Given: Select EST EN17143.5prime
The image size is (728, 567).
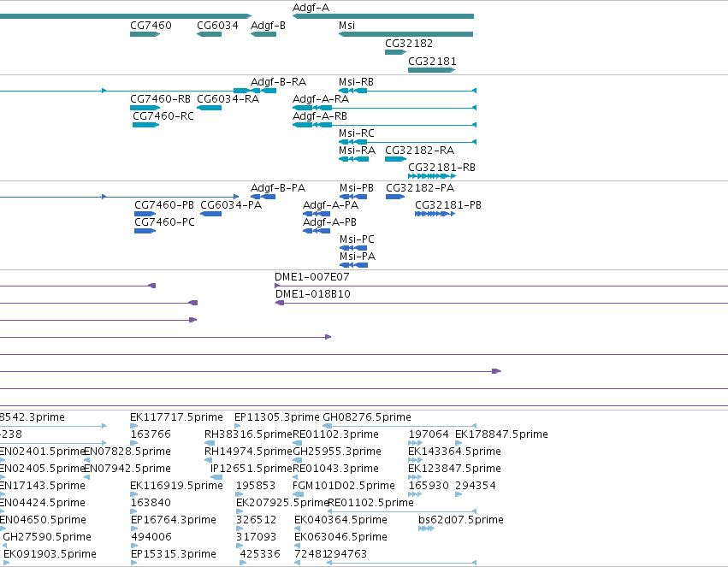Looking at the screenshot, I should click(42, 486).
